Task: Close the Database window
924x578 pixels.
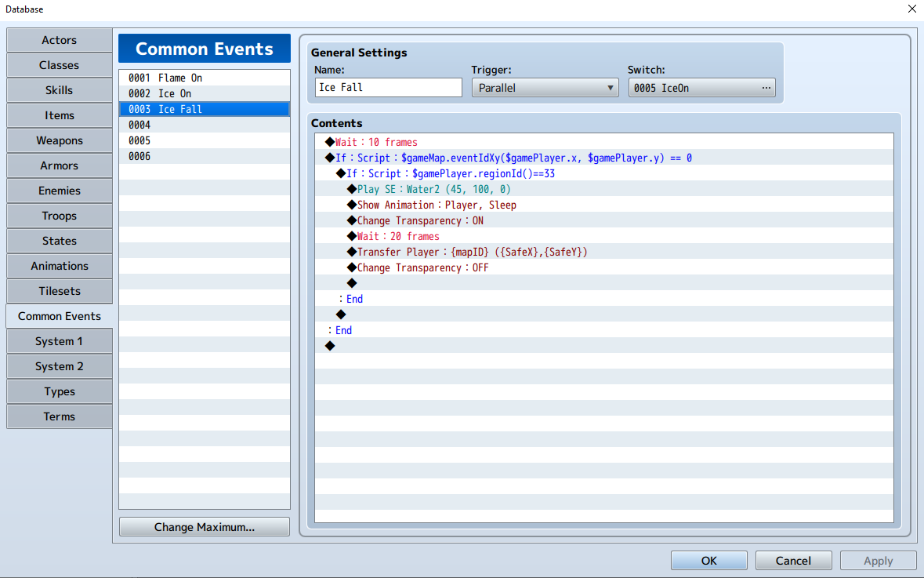Action: [911, 9]
